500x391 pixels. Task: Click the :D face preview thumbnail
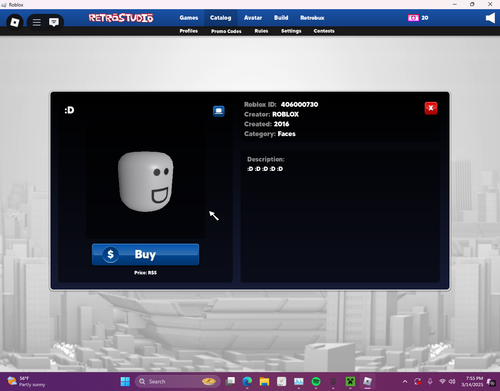pyautogui.click(x=146, y=182)
